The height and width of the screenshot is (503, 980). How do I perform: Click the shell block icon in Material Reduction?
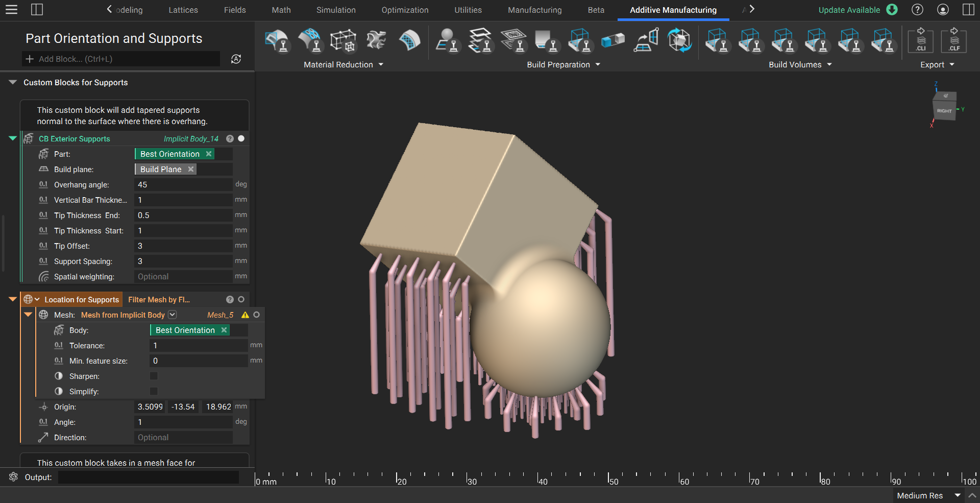[x=277, y=40]
